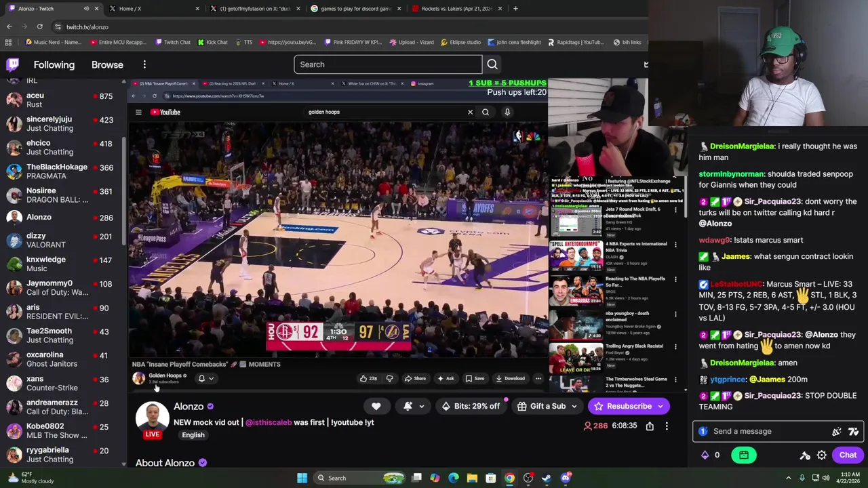Show hidden system tray icons chevron
The width and height of the screenshot is (868, 488).
coord(788,478)
